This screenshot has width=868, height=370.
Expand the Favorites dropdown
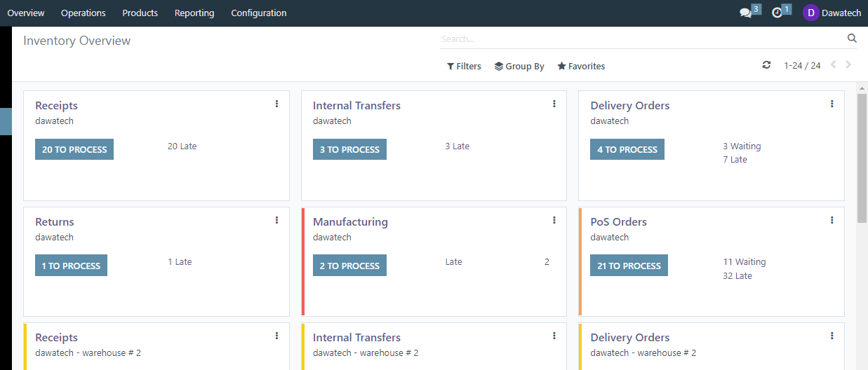click(x=581, y=66)
